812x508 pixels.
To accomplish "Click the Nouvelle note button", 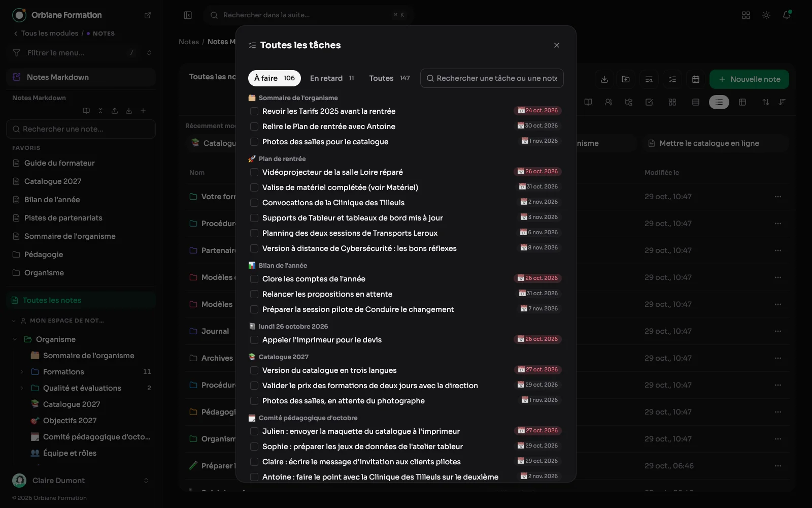I will (x=749, y=79).
